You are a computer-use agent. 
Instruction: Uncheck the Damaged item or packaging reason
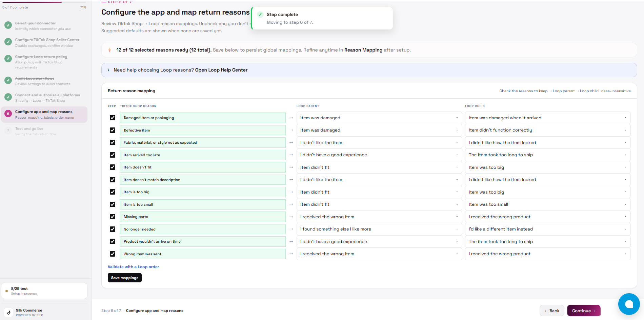[113, 118]
